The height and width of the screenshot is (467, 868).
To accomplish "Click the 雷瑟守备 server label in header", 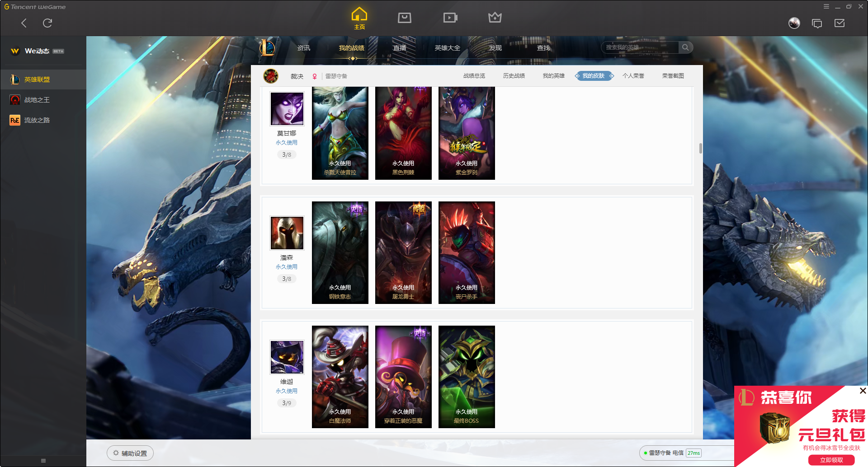I will (x=336, y=76).
